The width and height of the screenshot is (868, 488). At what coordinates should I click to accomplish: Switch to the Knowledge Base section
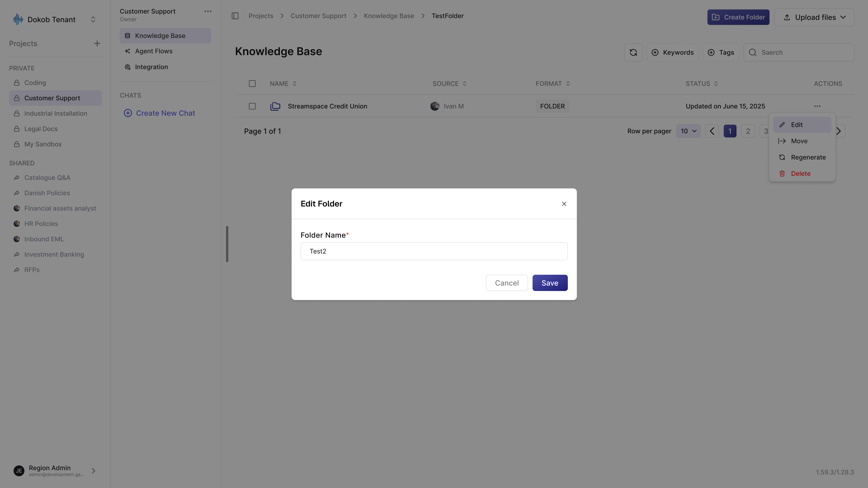(x=165, y=36)
